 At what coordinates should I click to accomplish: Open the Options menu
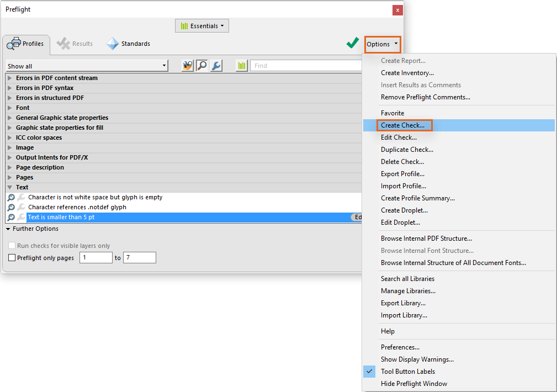click(x=382, y=44)
